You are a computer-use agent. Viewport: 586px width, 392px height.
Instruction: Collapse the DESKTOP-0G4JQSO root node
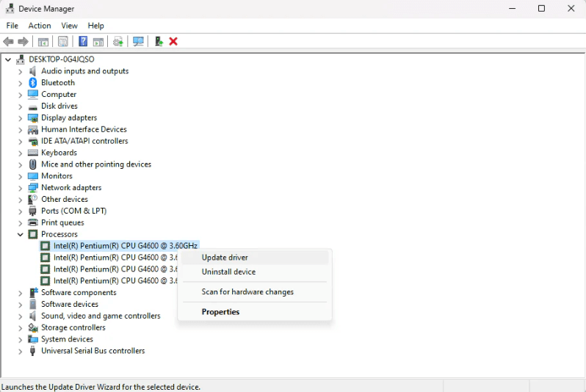pyautogui.click(x=8, y=59)
